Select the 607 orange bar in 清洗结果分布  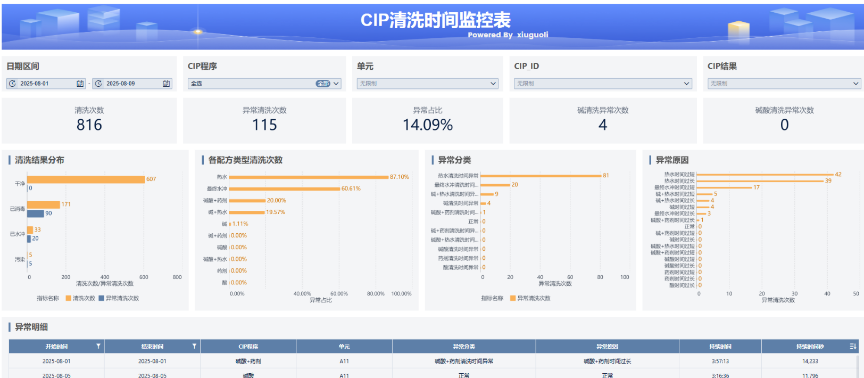86,180
